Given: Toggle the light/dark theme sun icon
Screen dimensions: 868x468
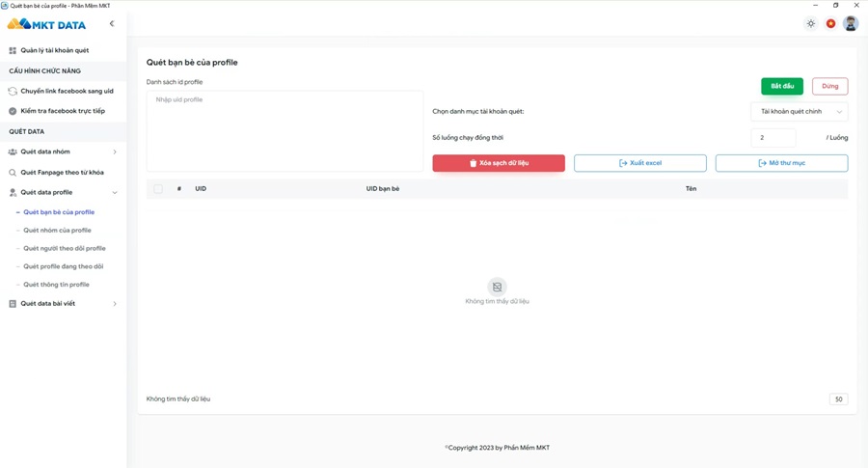Looking at the screenshot, I should pyautogui.click(x=811, y=24).
